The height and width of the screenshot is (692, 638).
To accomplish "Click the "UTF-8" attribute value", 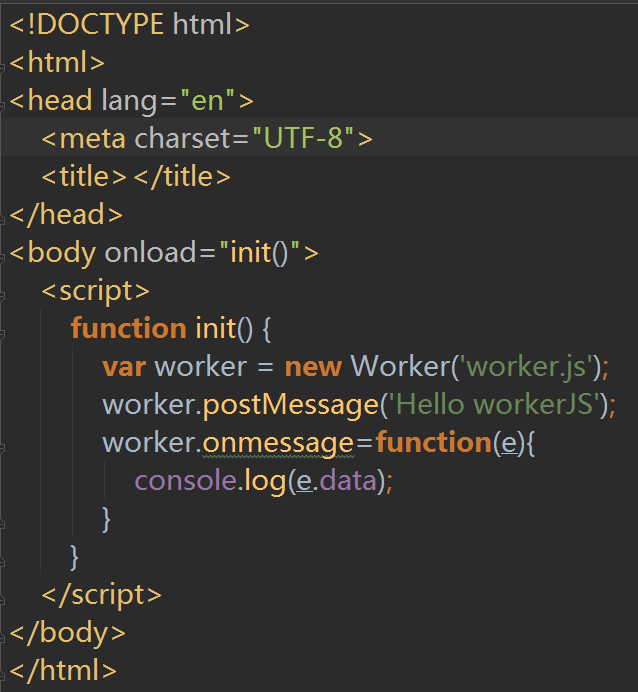I will point(303,138).
